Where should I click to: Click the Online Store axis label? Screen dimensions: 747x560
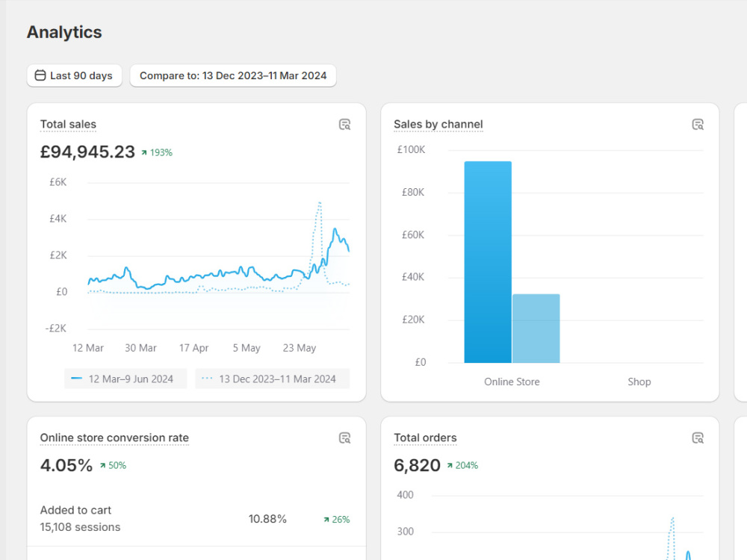coord(512,382)
